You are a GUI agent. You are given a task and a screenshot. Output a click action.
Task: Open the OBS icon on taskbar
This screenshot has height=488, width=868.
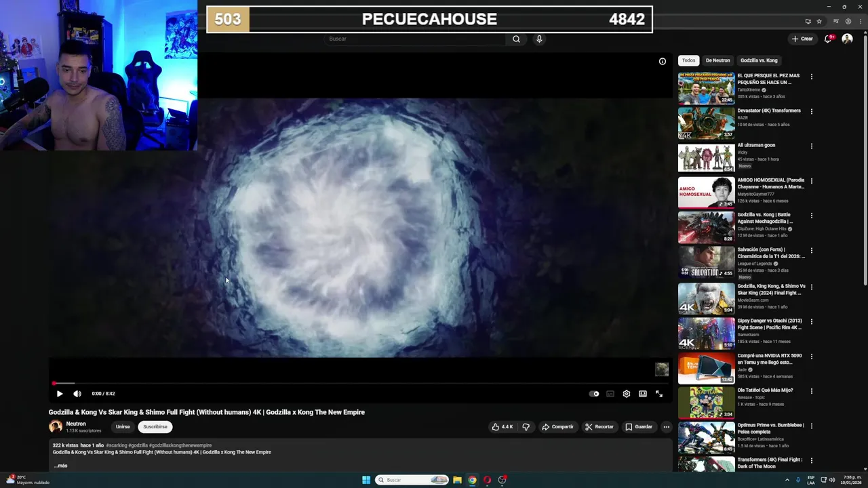coord(502,480)
